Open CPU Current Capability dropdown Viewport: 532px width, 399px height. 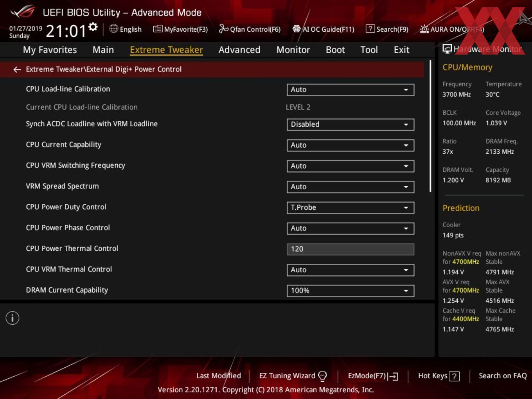350,145
